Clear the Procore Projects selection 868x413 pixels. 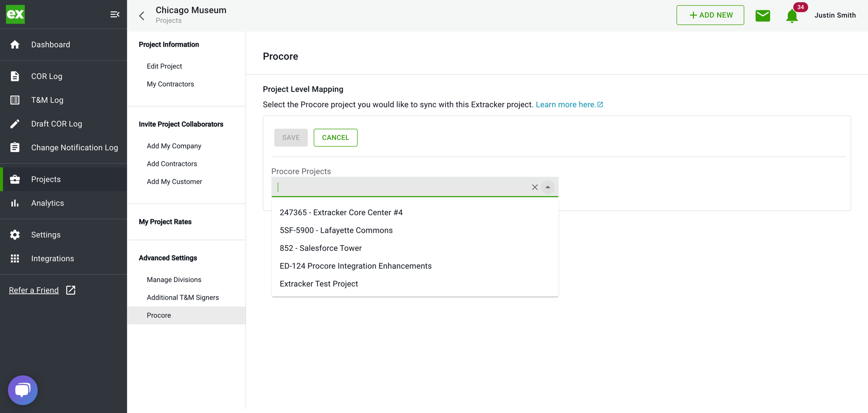click(x=535, y=187)
